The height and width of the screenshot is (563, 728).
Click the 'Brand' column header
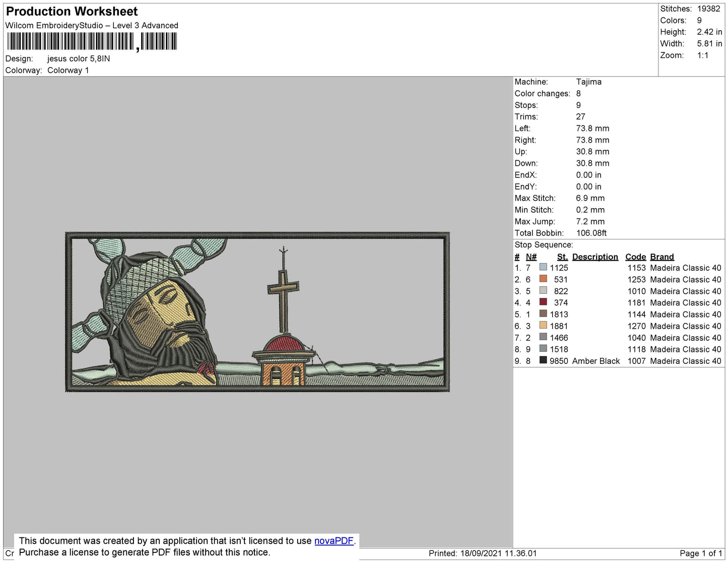coord(662,257)
